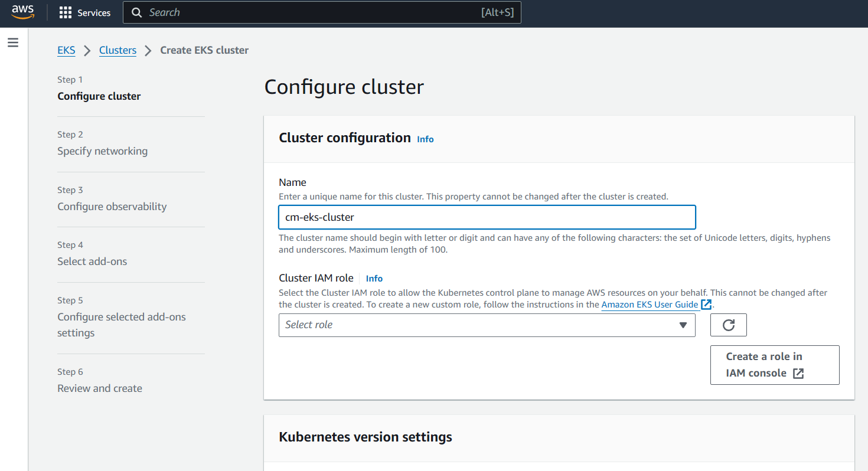This screenshot has height=471, width=868.
Task: Jump to Step 6 Review and create
Action: (99, 388)
